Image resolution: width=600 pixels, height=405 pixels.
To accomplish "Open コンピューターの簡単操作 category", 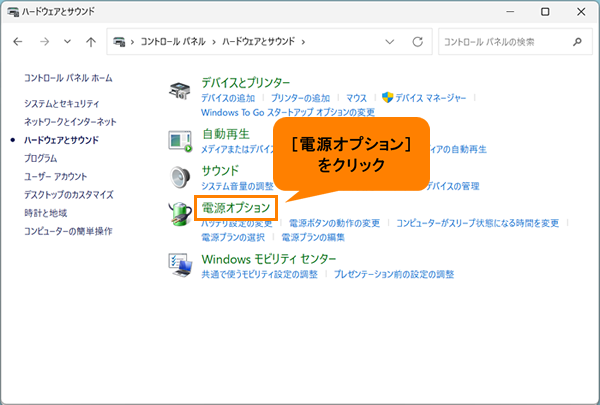I will coord(68,231).
